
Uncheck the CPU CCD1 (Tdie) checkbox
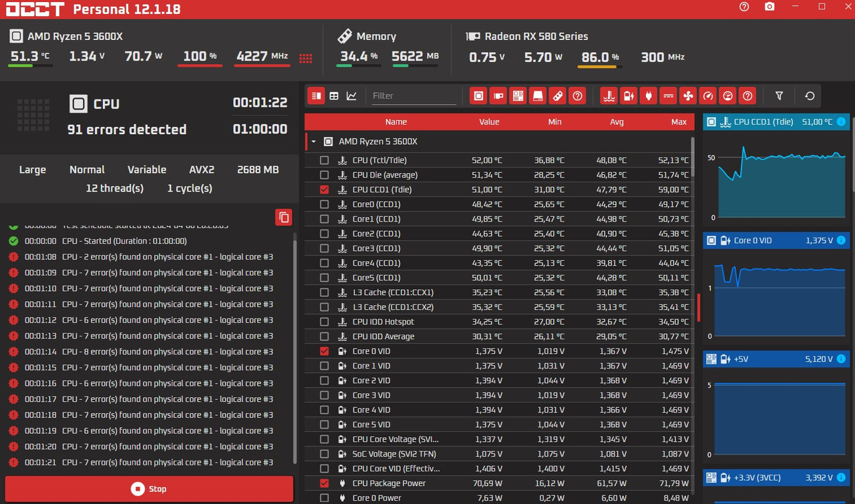pyautogui.click(x=325, y=190)
